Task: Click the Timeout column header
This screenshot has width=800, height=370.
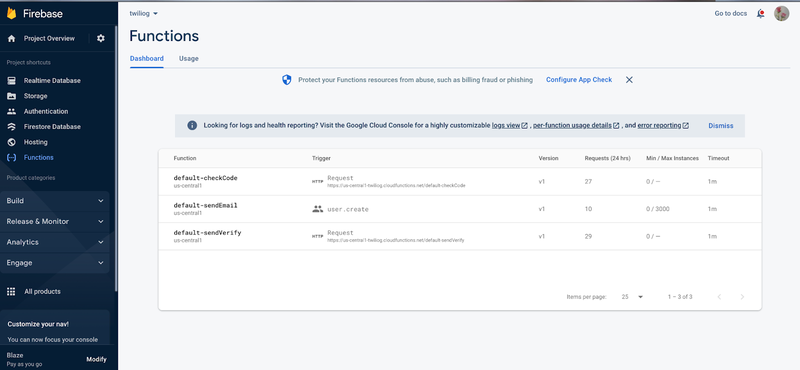Action: click(718, 158)
